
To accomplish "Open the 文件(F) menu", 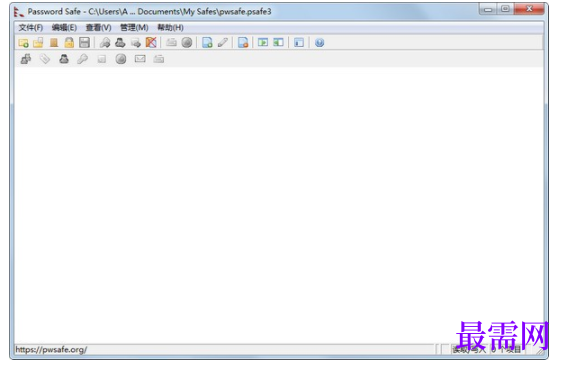I will pos(31,28).
